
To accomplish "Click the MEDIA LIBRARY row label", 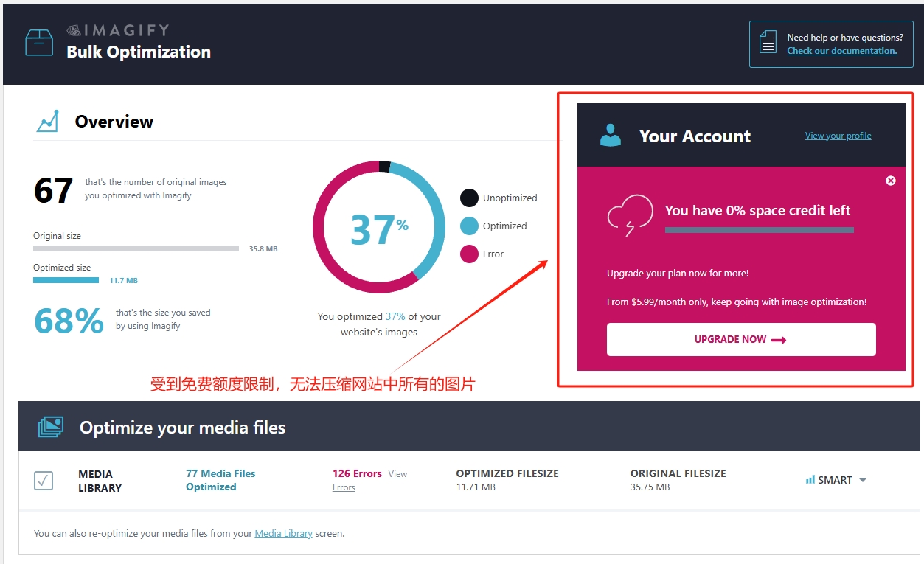I will click(x=100, y=481).
